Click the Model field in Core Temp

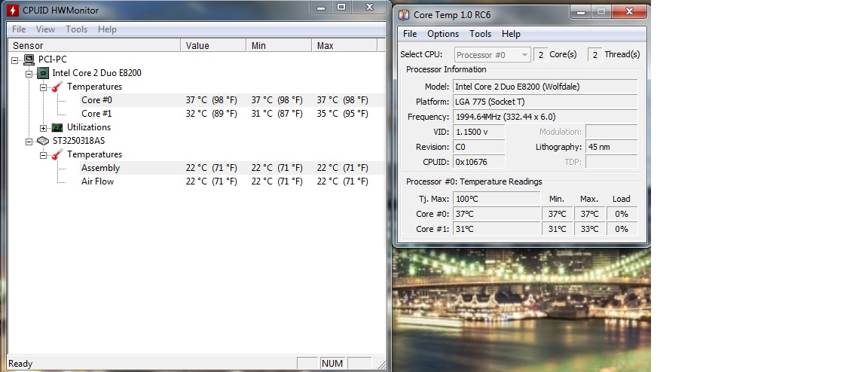544,87
